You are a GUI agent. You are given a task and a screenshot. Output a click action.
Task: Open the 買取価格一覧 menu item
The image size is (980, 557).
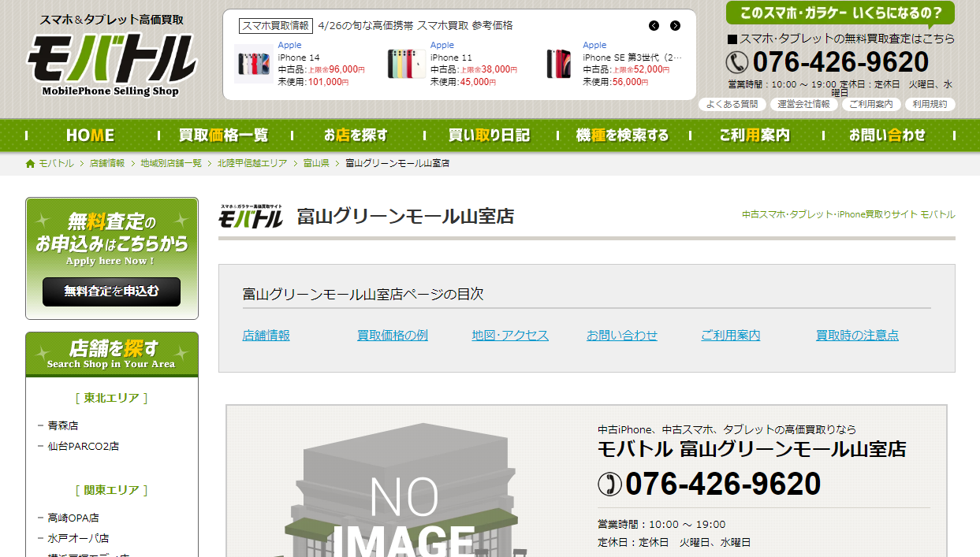point(223,136)
